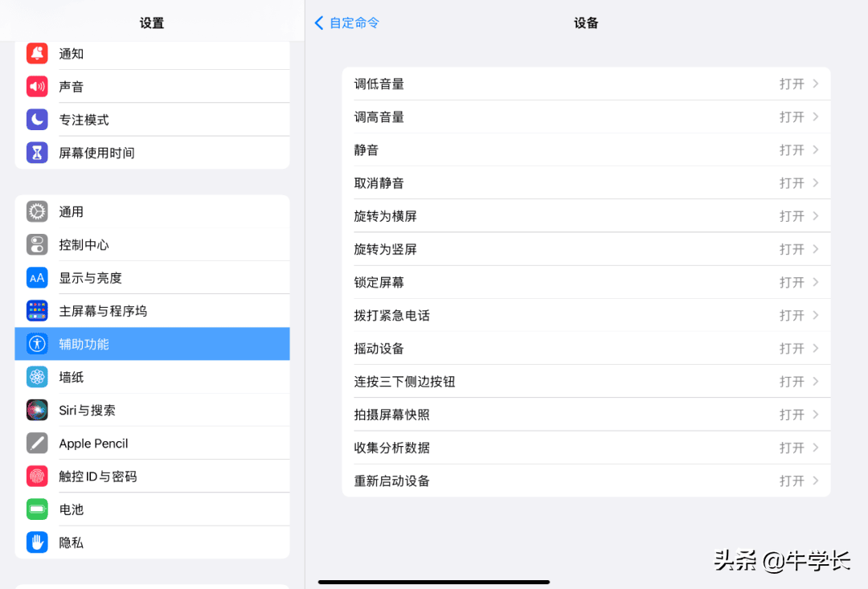
Task: Tap the Control Center icon
Action: (x=37, y=244)
